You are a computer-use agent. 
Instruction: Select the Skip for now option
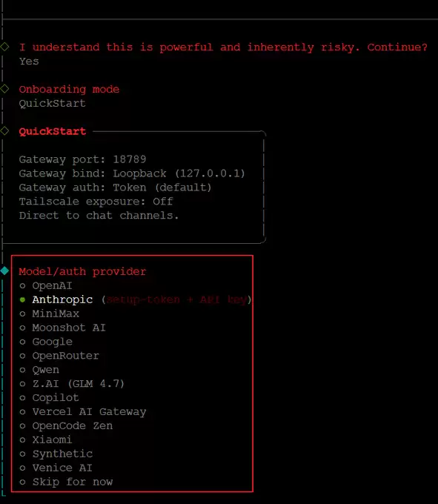[x=66, y=482]
